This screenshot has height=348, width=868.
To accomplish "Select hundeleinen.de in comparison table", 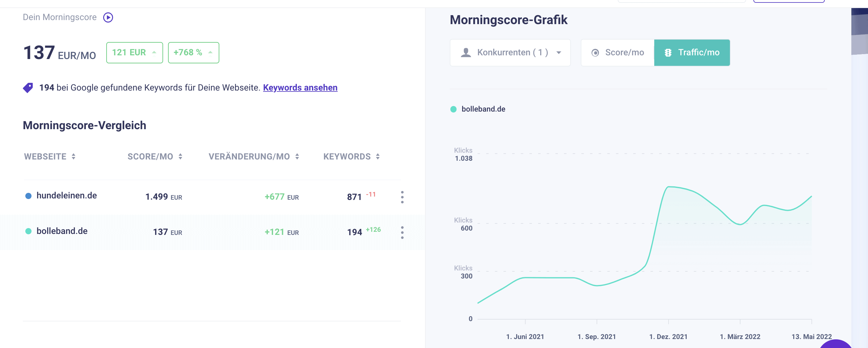I will (66, 196).
